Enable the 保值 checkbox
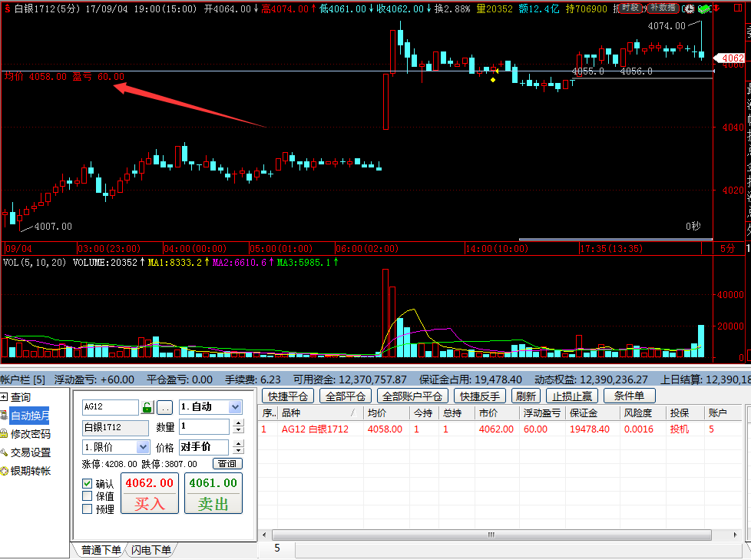 coord(88,495)
